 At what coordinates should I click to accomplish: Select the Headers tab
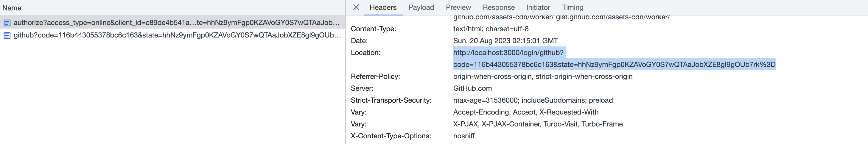coord(383,7)
